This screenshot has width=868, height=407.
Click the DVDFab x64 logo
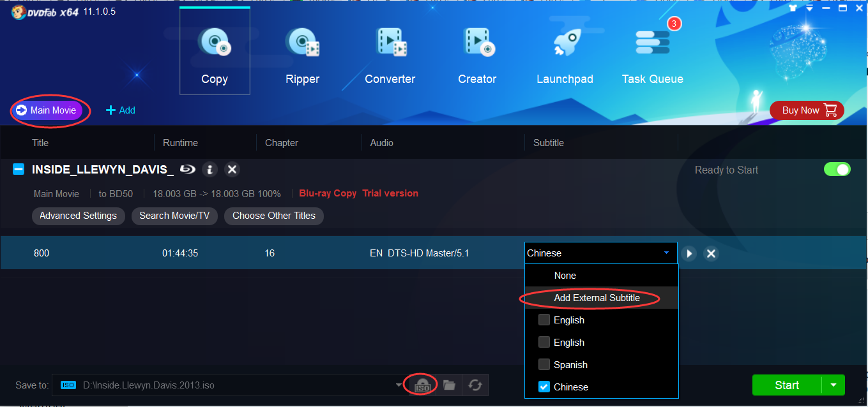[45, 11]
